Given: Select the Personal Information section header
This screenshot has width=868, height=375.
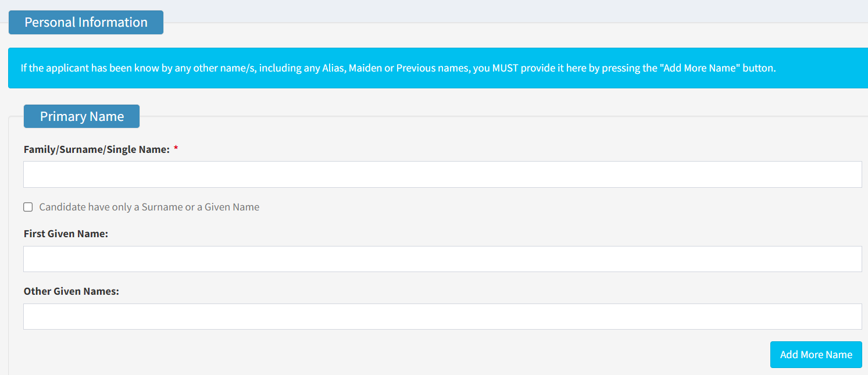Looking at the screenshot, I should 86,22.
